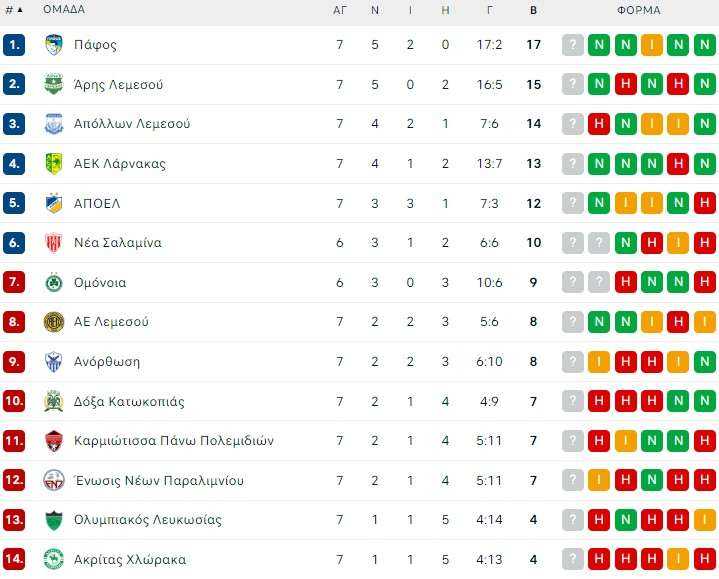Screen dimensions: 719x579
Task: Open Δόξα Κατωκοπιάς team name link
Action: tap(129, 402)
